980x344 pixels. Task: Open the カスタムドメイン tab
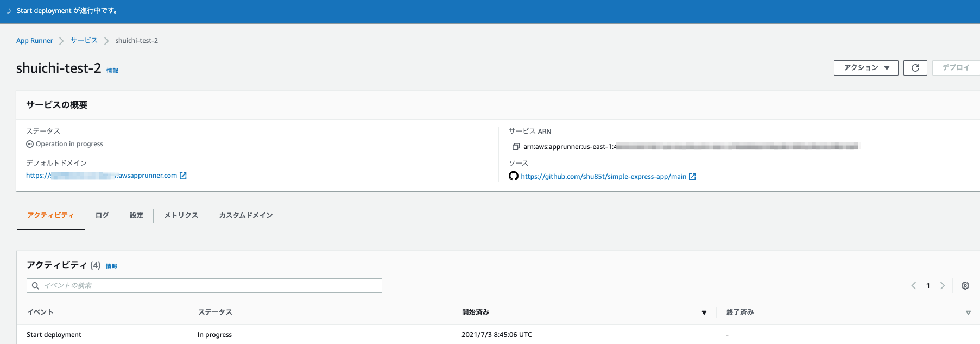(245, 216)
